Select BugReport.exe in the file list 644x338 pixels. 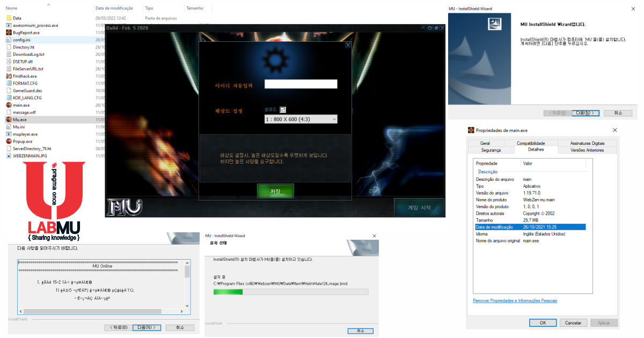pyautogui.click(x=26, y=33)
